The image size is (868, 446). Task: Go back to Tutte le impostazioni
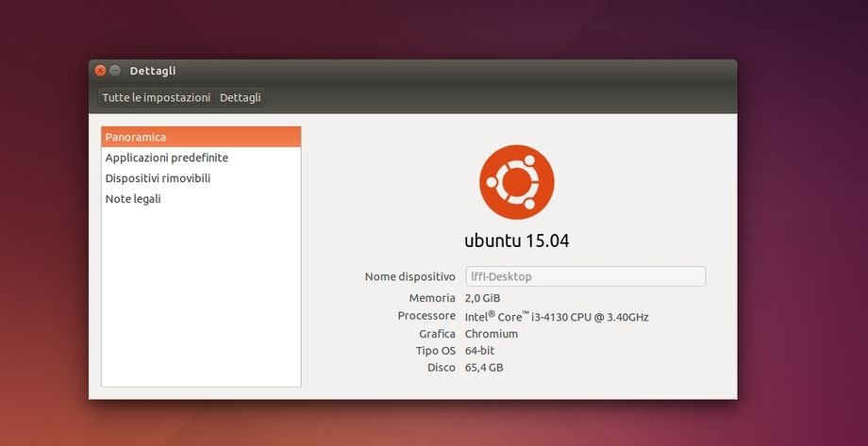[157, 98]
